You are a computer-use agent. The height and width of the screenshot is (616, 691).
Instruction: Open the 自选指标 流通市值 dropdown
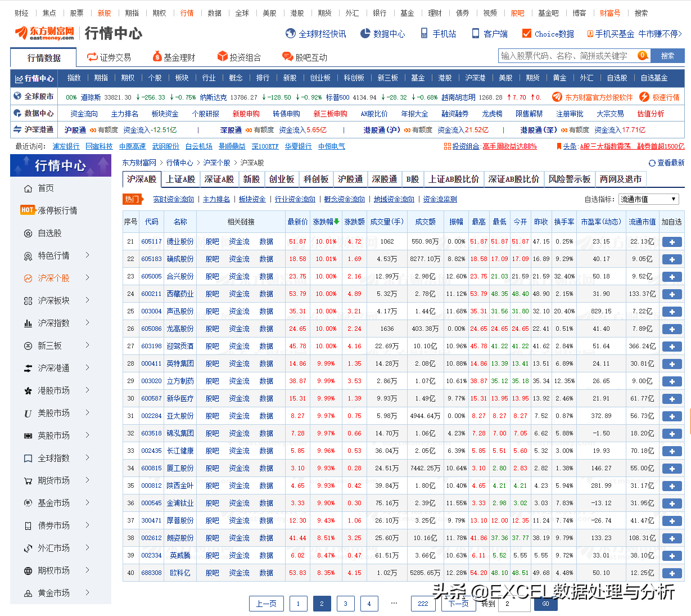[x=649, y=199]
